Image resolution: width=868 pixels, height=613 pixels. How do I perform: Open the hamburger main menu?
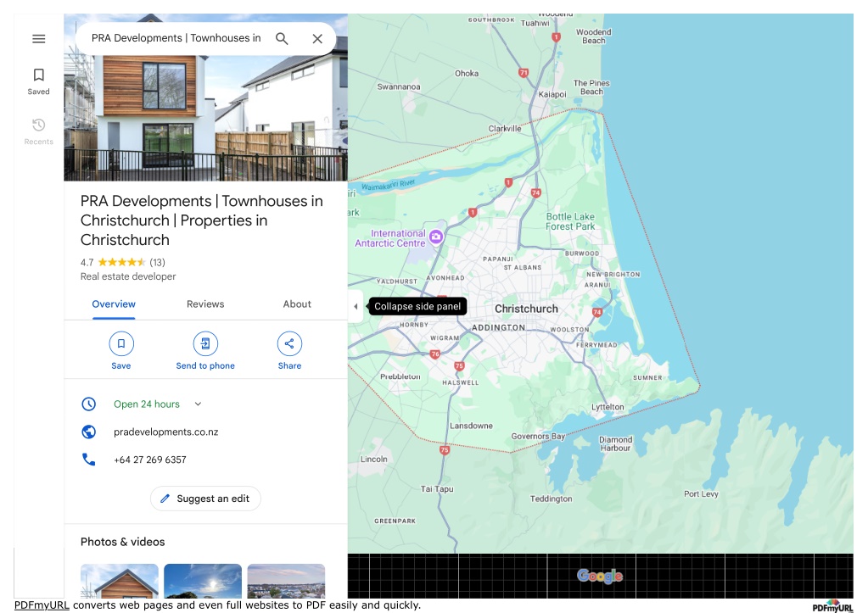tap(39, 39)
